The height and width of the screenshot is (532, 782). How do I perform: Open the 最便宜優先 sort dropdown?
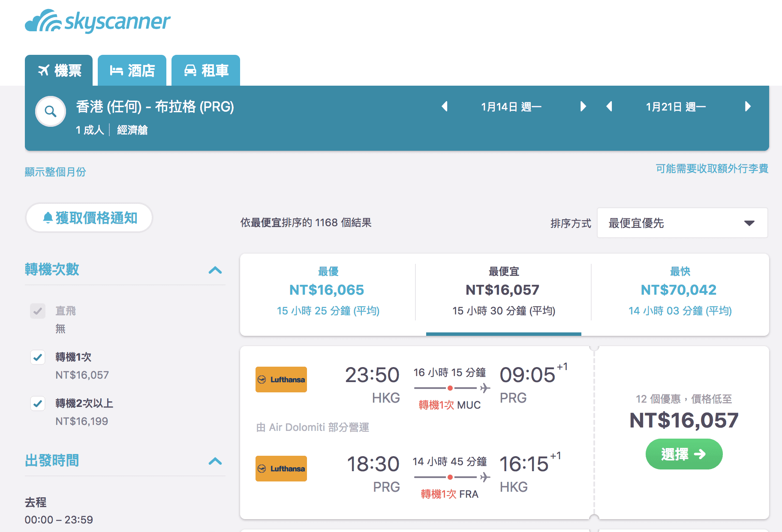pyautogui.click(x=682, y=223)
